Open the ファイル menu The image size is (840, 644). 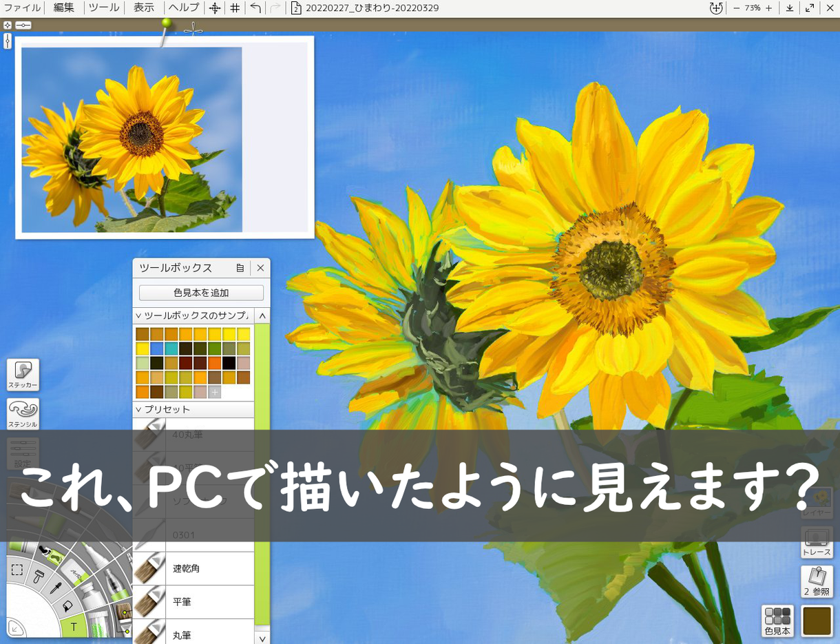click(x=22, y=8)
